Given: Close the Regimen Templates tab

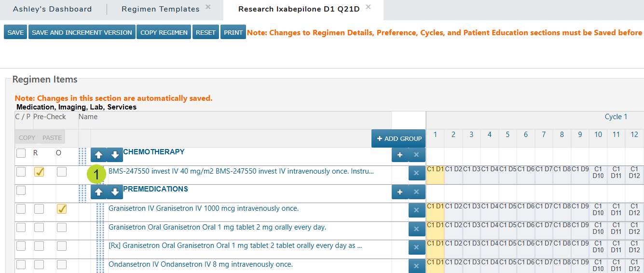Looking at the screenshot, I should click(x=208, y=7).
